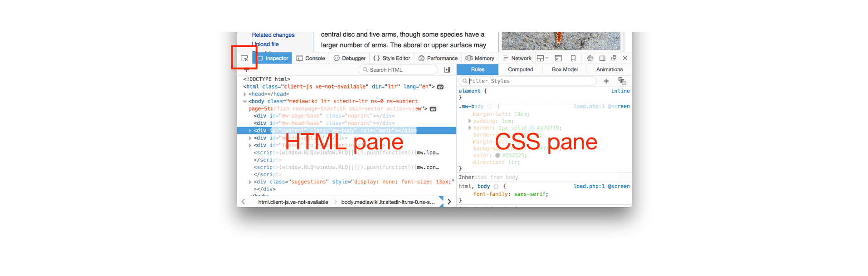Highlight elements matching .mw-body selector

click(490, 107)
